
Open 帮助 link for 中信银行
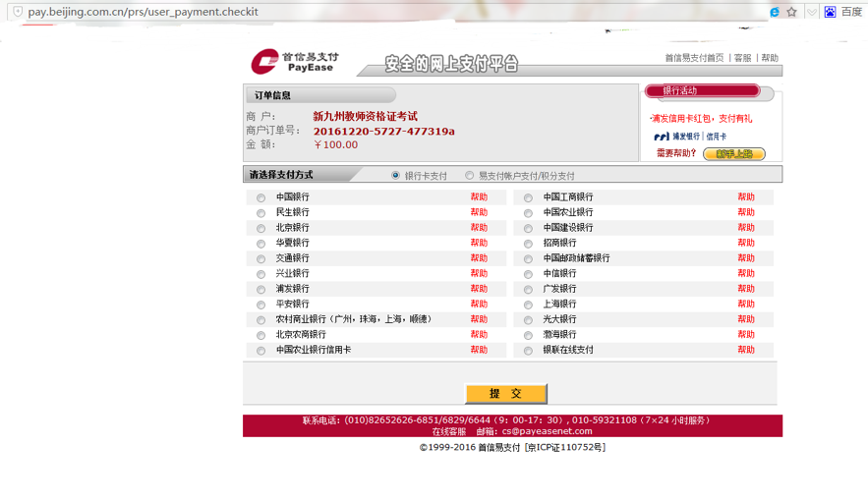tap(746, 273)
